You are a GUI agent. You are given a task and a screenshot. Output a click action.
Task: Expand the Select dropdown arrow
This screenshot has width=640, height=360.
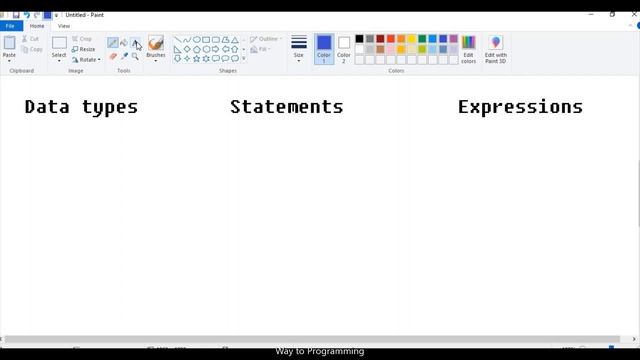[x=59, y=61]
